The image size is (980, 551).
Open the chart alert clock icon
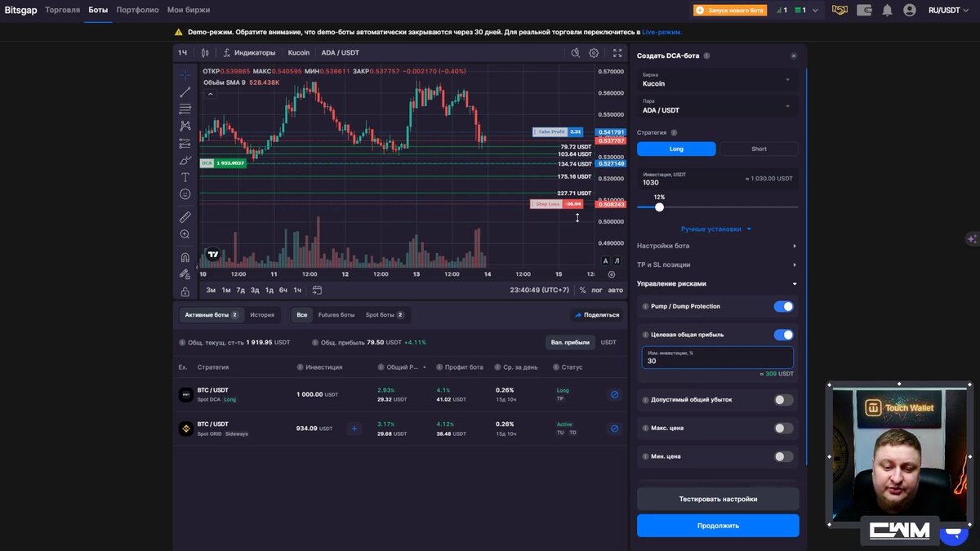click(575, 53)
